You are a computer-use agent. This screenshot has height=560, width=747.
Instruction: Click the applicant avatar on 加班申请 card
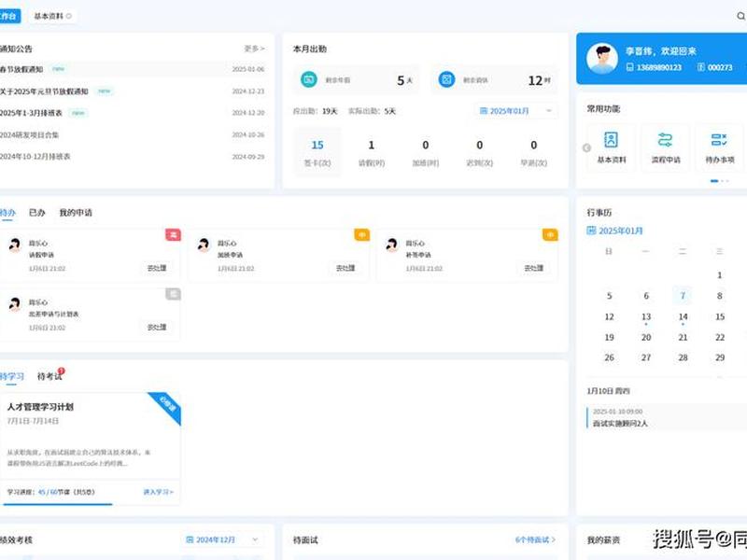click(204, 245)
